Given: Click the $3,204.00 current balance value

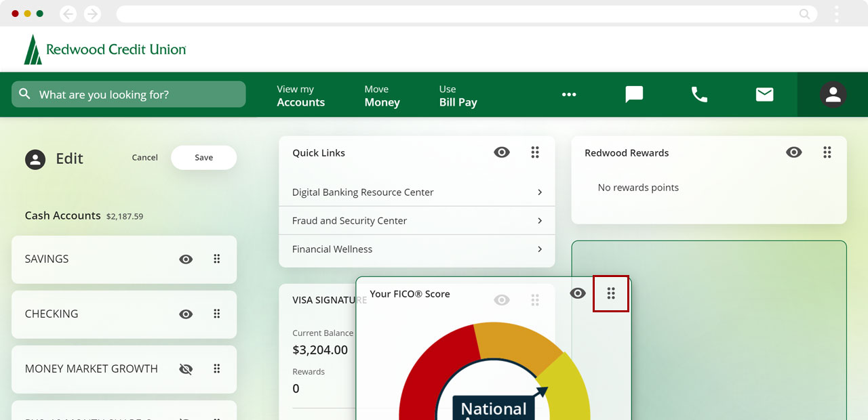Looking at the screenshot, I should point(320,350).
